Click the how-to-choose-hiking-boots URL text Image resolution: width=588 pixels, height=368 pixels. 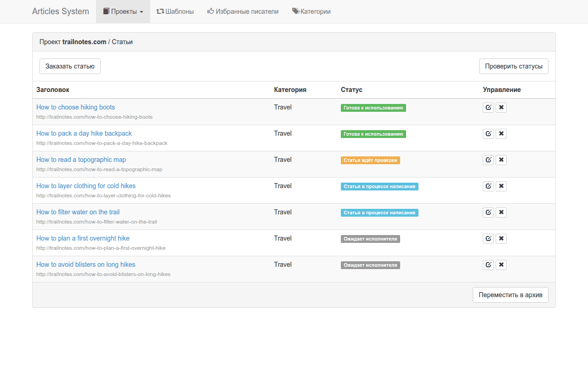coord(95,117)
